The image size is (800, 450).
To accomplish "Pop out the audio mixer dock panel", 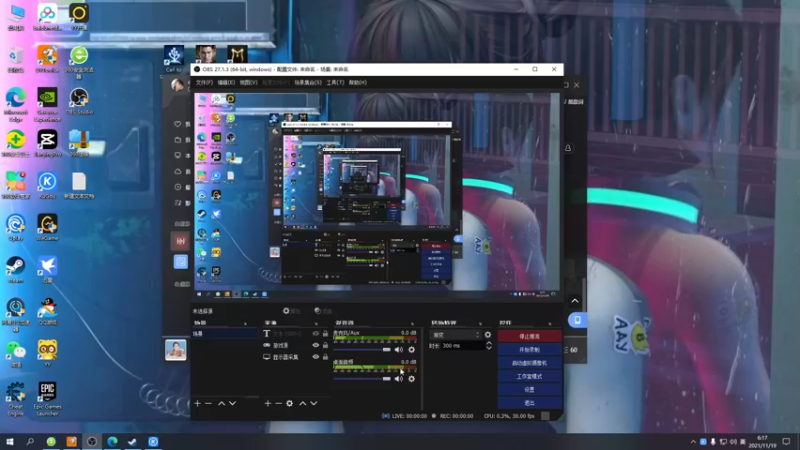I will (x=412, y=323).
